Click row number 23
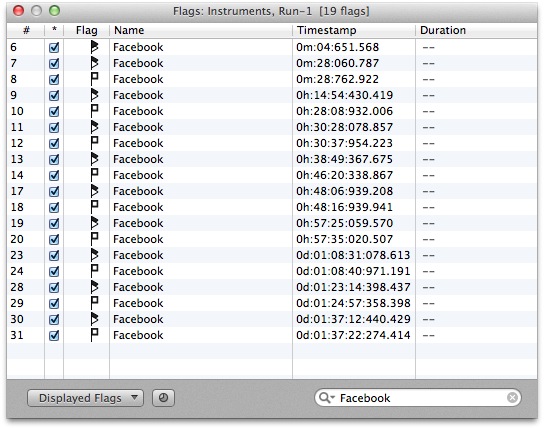This screenshot has height=429, width=544. (17, 255)
